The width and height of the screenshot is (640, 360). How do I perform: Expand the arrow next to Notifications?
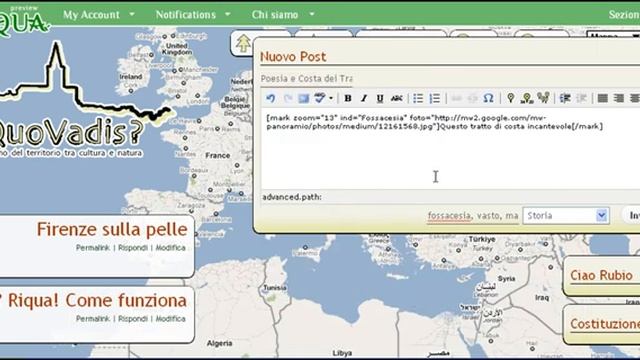tap(228, 14)
